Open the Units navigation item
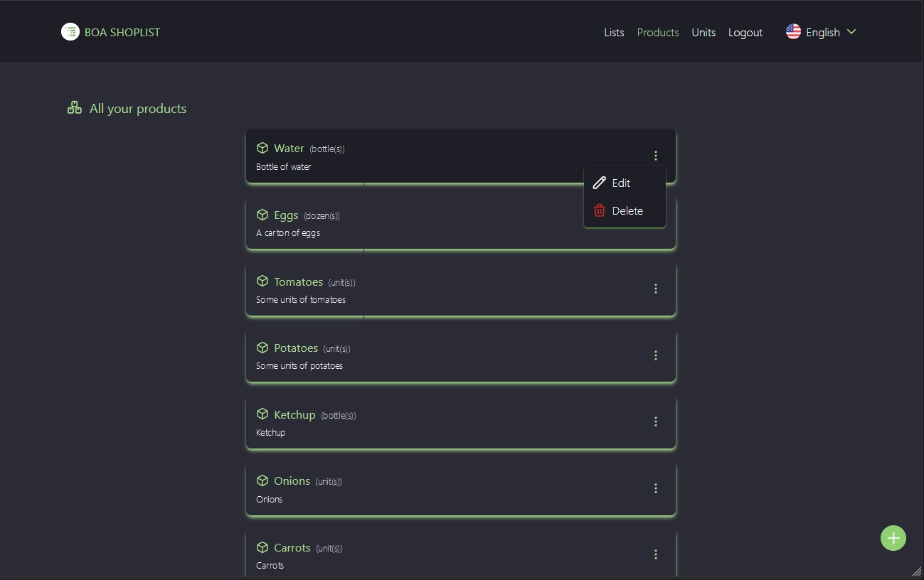Screen dimensions: 924x580 [x=703, y=33]
